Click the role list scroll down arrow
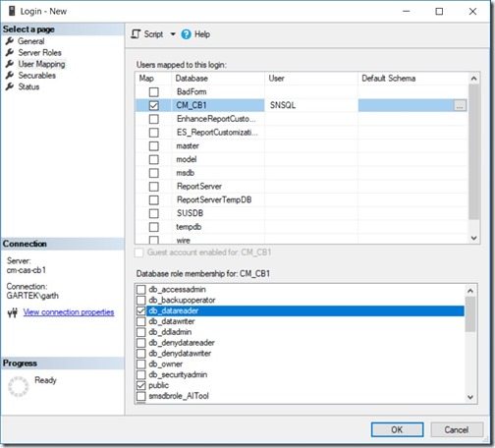 470,397
